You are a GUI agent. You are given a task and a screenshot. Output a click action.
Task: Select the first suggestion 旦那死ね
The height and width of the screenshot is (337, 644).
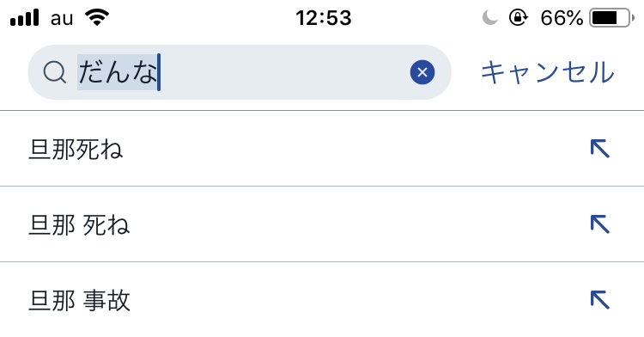322,149
